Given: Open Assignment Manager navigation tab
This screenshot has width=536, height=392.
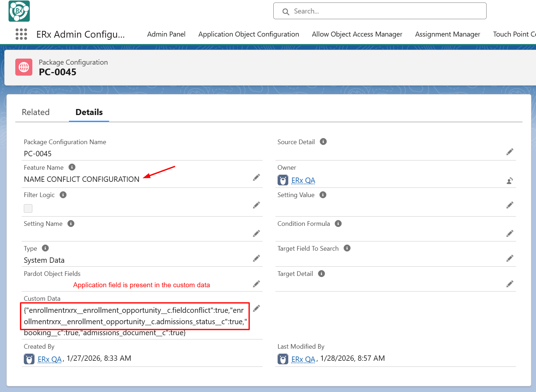Looking at the screenshot, I should (x=447, y=34).
